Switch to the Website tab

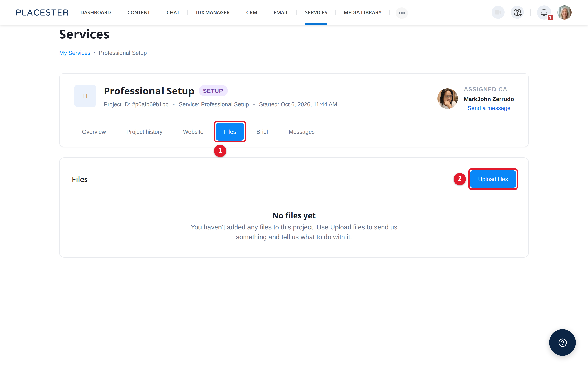[193, 132]
